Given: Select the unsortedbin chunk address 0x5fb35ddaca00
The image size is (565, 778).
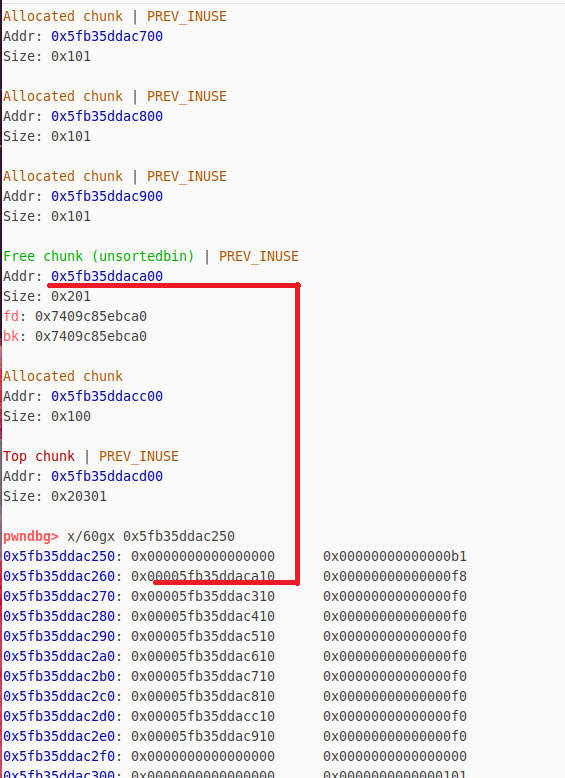Looking at the screenshot, I should pos(107,276).
